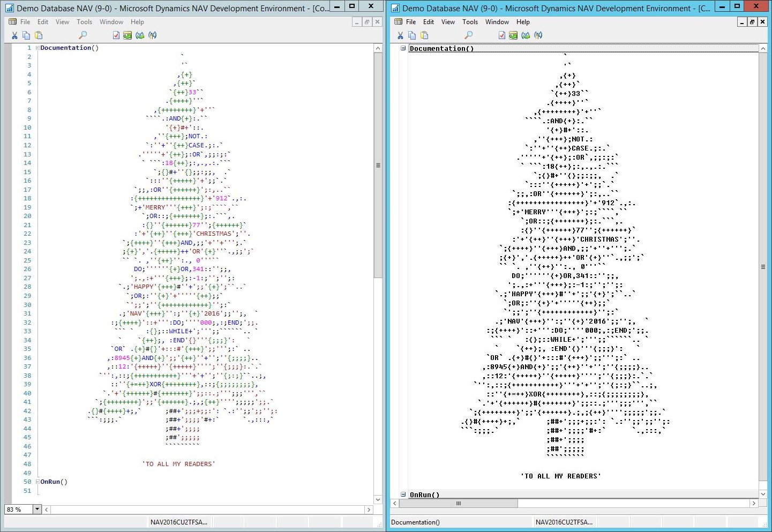This screenshot has height=532, width=772.
Task: Click Paste clipboard icon in line-numbered editor window
Action: [39, 35]
